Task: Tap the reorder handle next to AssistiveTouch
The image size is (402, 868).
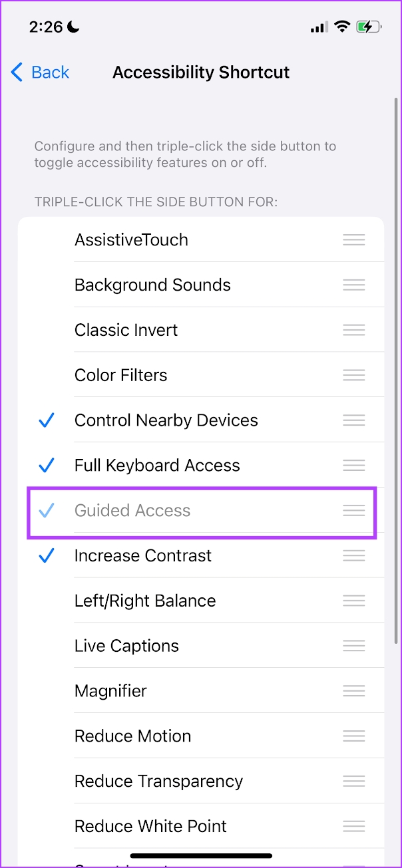Action: coord(353,239)
